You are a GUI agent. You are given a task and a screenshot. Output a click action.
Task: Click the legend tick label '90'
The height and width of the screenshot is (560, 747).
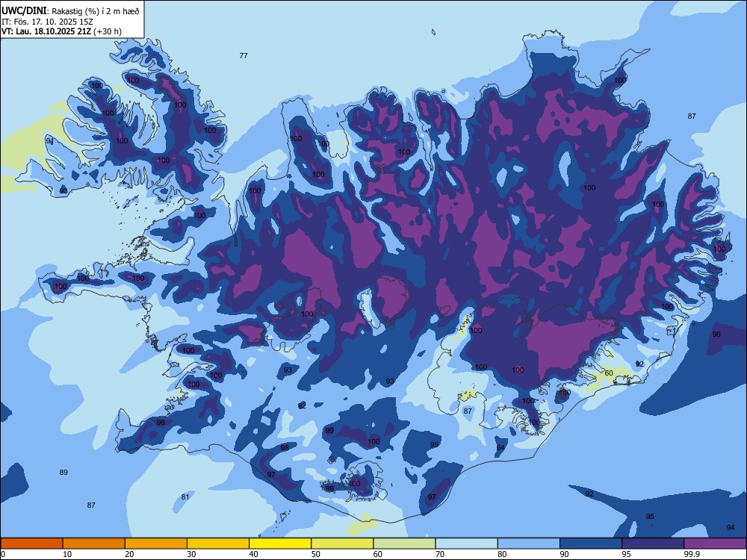(565, 554)
